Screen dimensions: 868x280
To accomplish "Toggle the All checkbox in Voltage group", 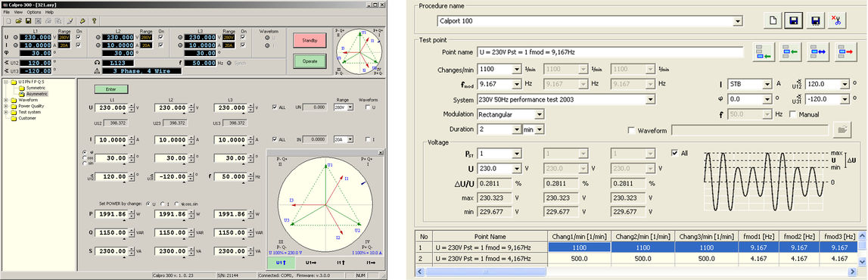I will click(674, 153).
